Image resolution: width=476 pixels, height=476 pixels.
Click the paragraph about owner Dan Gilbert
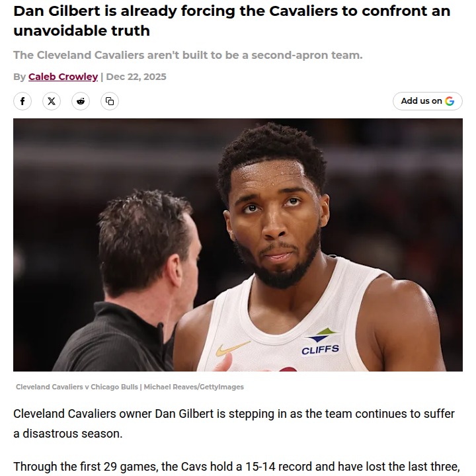click(x=234, y=424)
